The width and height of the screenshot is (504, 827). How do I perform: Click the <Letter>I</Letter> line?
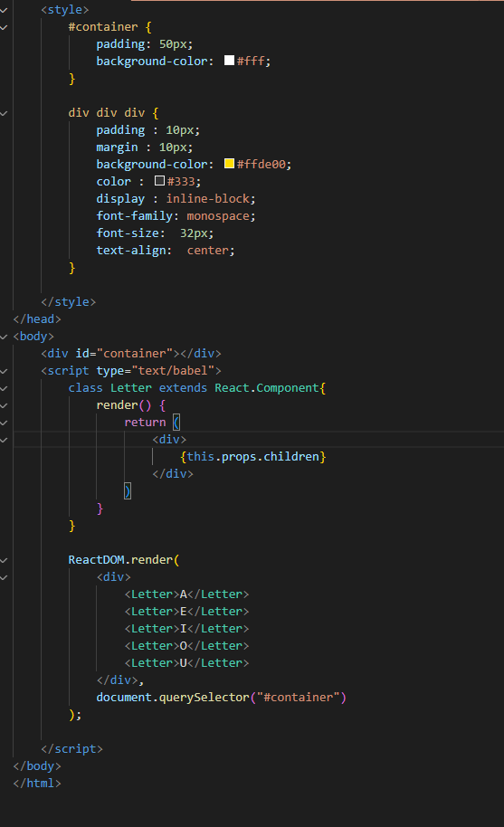186,629
